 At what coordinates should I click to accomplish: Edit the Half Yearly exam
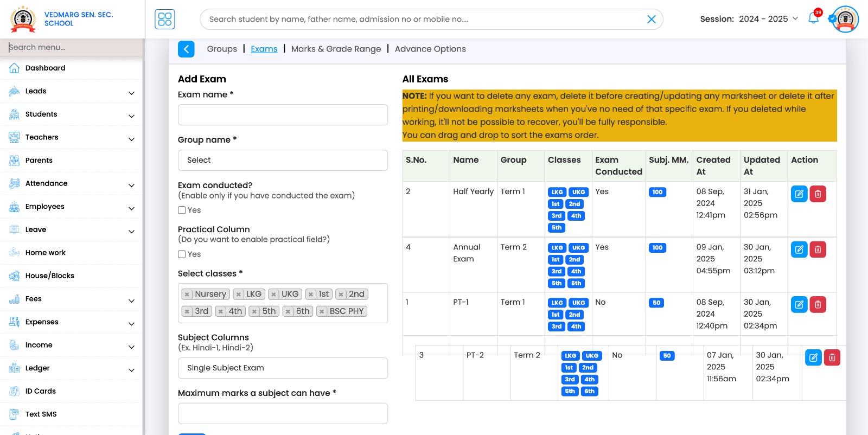[799, 194]
